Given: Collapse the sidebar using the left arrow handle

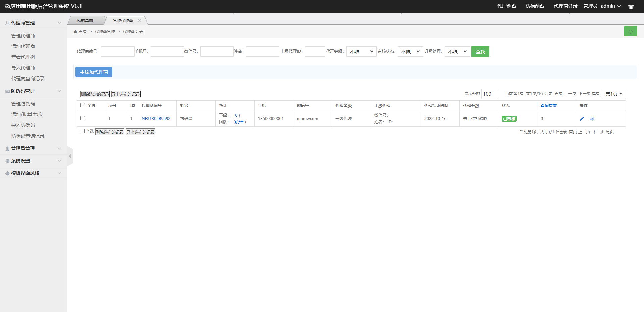Looking at the screenshot, I should (70, 156).
